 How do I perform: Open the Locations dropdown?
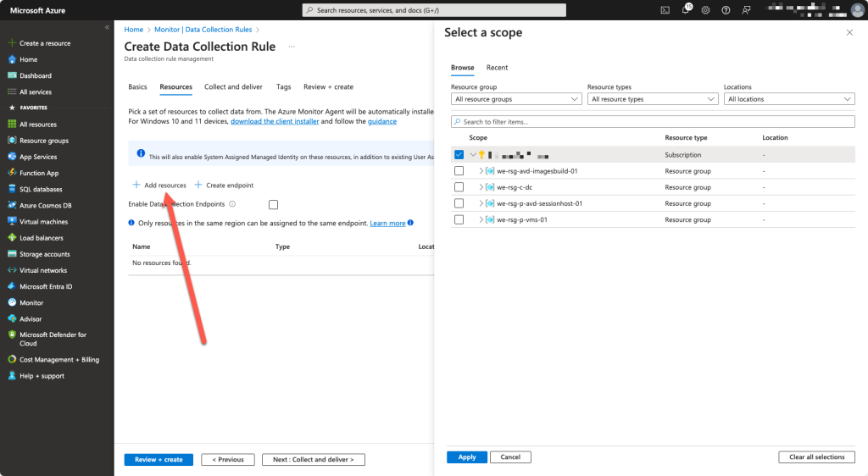(x=789, y=99)
